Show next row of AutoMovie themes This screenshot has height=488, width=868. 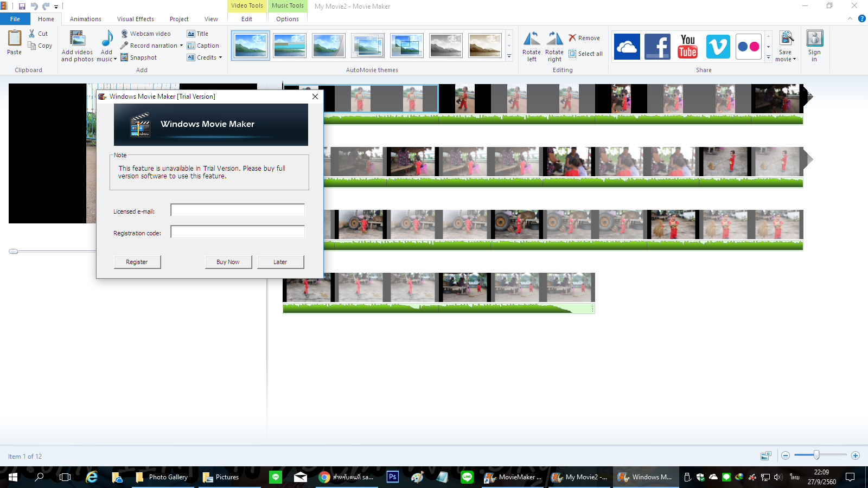pyautogui.click(x=509, y=46)
